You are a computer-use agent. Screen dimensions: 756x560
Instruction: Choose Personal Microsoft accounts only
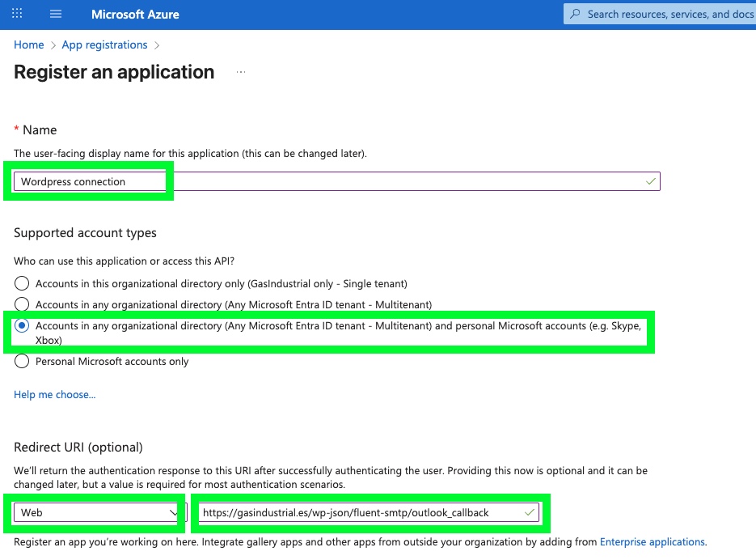(x=22, y=362)
